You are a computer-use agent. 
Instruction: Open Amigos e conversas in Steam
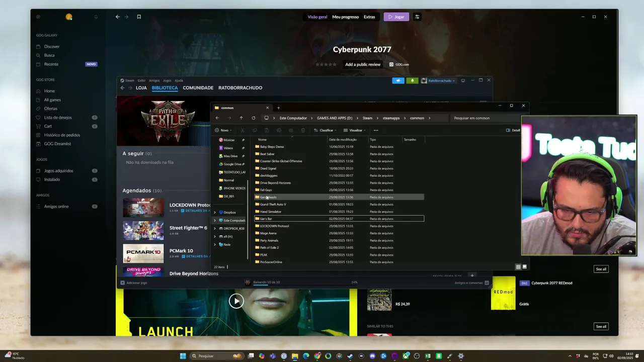pos(471,283)
